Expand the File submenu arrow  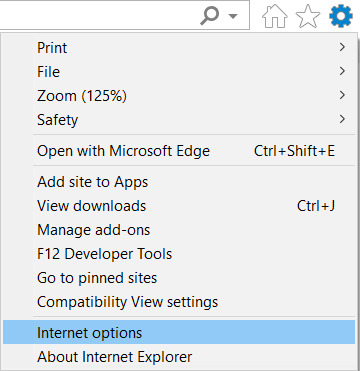click(342, 71)
